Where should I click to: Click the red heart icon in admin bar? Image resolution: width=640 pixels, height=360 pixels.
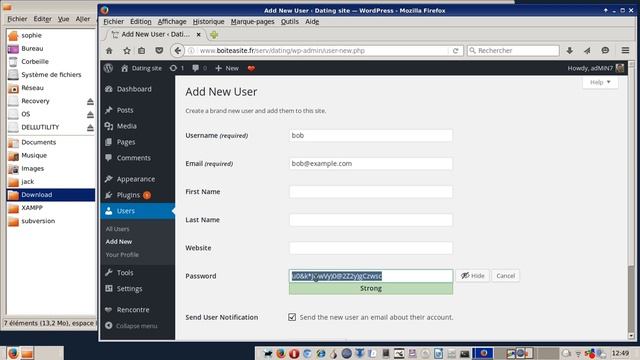pos(251,68)
